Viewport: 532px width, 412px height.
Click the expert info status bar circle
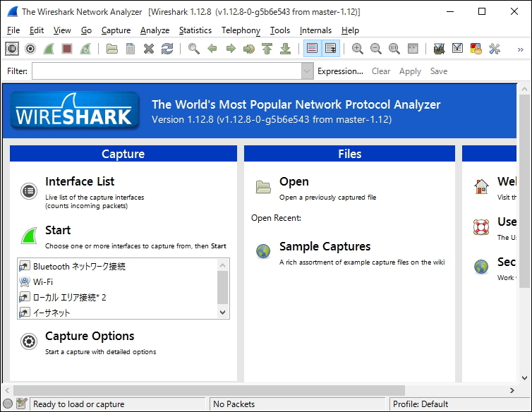(x=8, y=404)
